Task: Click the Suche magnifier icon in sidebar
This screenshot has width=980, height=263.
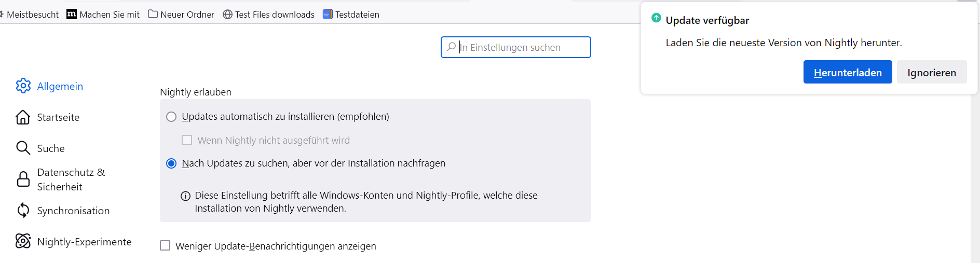Action: click(x=23, y=148)
